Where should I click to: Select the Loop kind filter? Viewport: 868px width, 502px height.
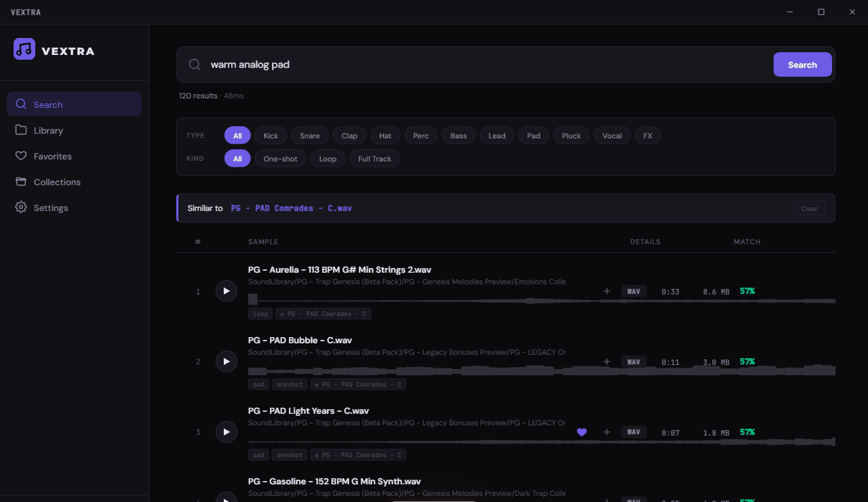(x=328, y=159)
